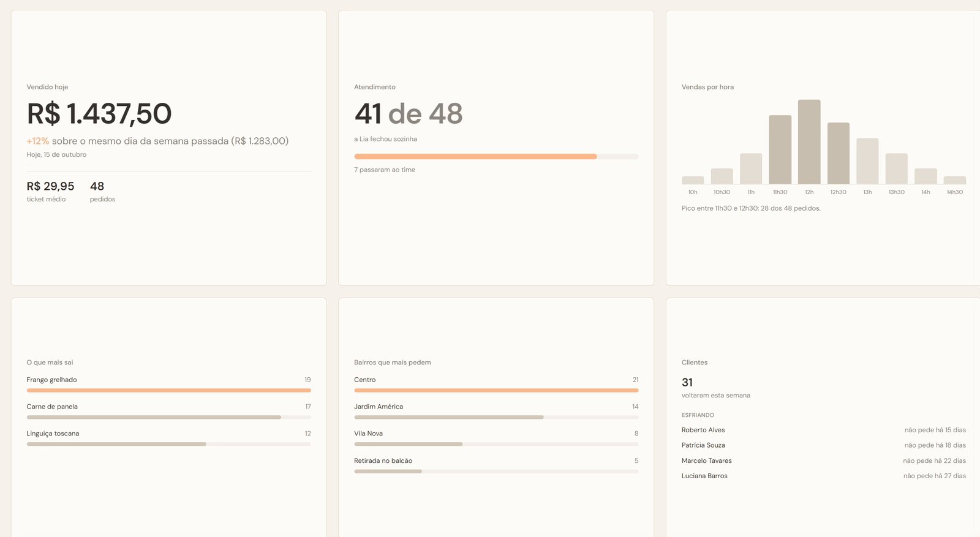Viewport: 980px width, 537px height.
Task: Select "a Lia fechou sozinha" caption
Action: pyautogui.click(x=385, y=139)
